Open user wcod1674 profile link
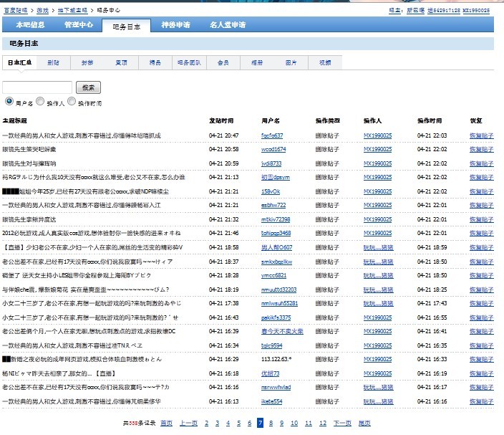 coord(273,149)
